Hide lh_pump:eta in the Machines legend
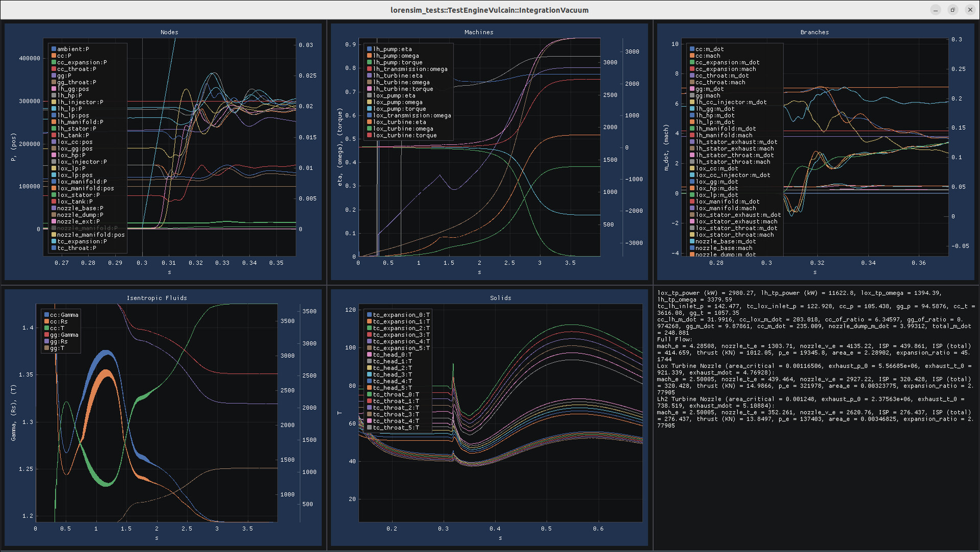980x552 pixels. pos(392,49)
